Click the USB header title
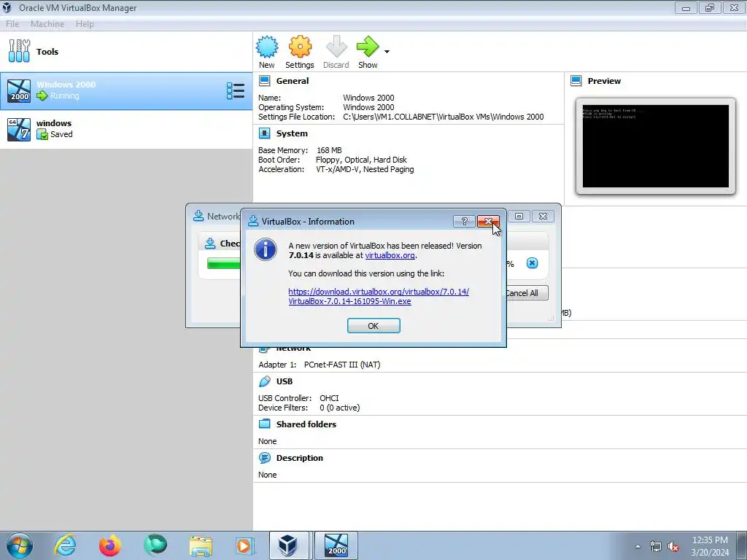Screen dimensions: 747x560 pos(285,381)
